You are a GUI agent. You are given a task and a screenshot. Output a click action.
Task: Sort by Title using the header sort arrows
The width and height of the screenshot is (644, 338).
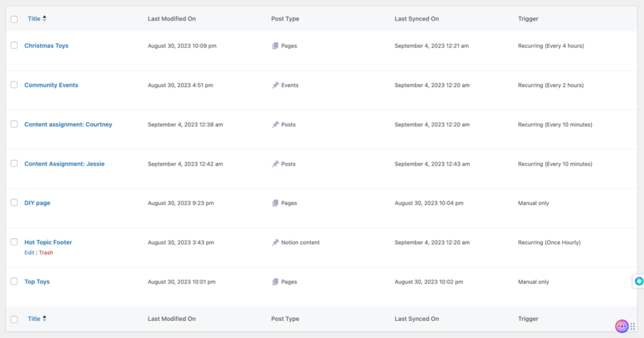pos(45,19)
